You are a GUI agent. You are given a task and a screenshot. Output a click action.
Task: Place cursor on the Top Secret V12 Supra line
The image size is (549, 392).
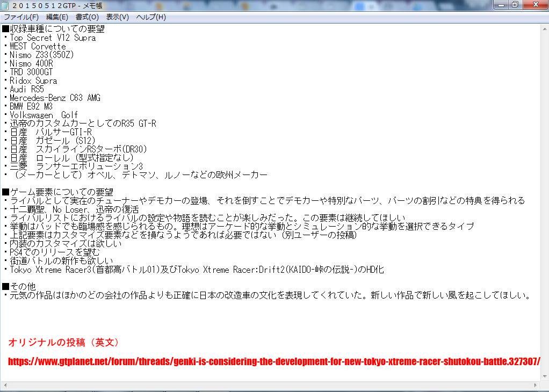[x=53, y=38]
